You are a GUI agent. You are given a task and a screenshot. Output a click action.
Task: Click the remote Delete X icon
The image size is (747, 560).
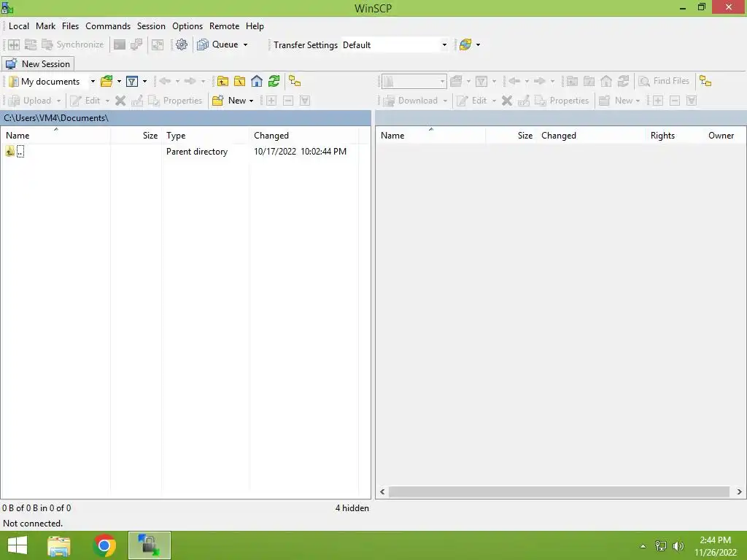pos(507,101)
